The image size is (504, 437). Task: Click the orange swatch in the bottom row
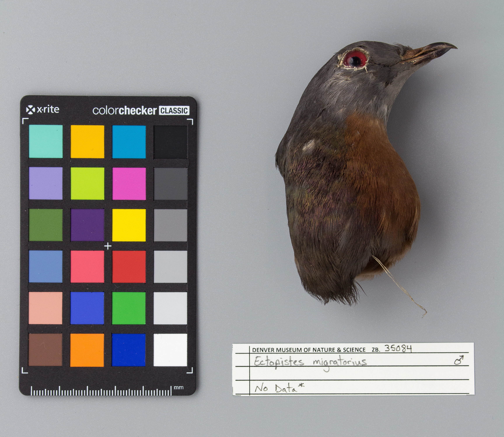point(87,350)
